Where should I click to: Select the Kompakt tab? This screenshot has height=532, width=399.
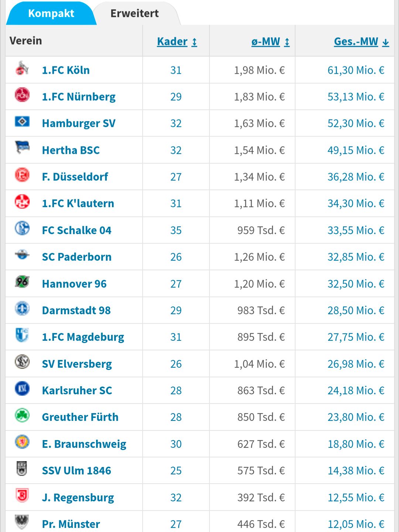[x=51, y=14]
